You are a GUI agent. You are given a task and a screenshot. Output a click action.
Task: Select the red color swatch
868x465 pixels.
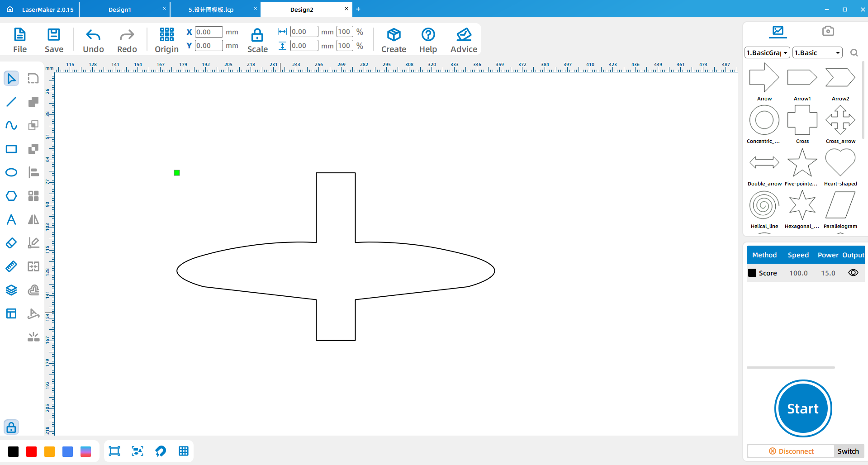[x=31, y=451]
